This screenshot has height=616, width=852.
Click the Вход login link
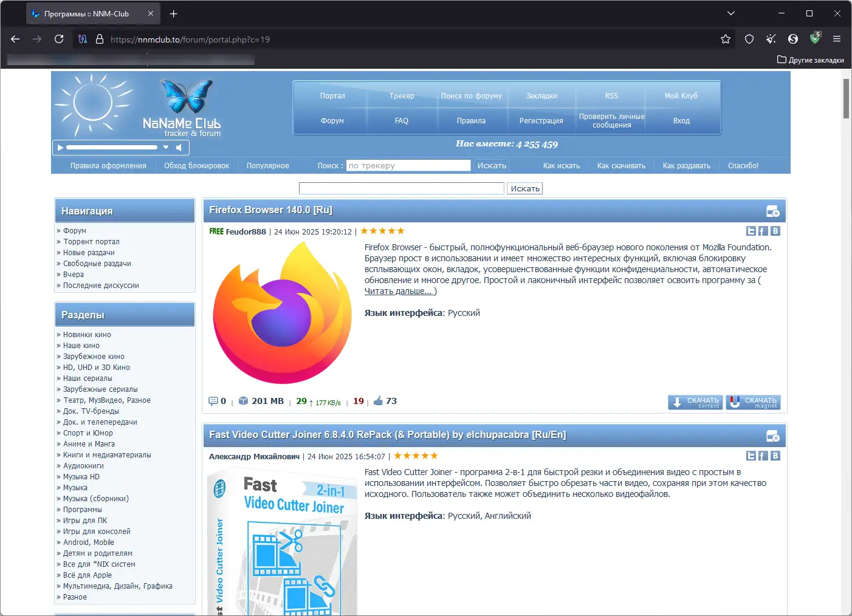click(681, 121)
